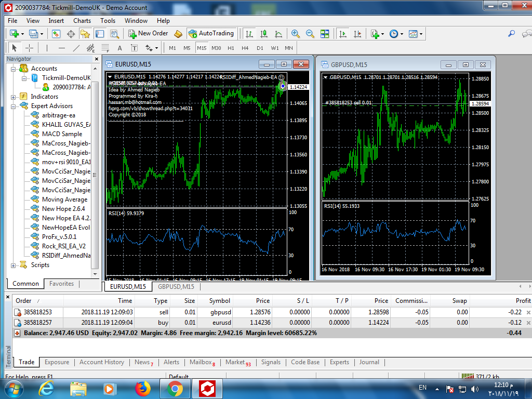Viewport: 532px width, 399px height.
Task: Open the Charts menu
Action: coord(82,21)
